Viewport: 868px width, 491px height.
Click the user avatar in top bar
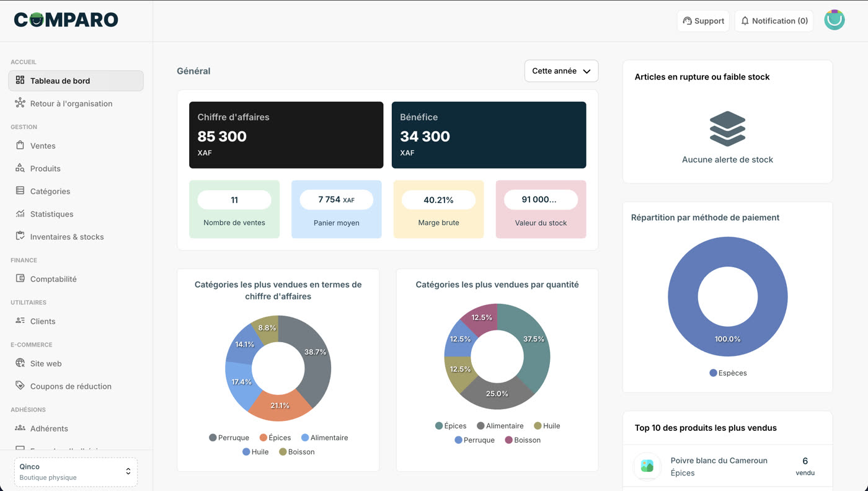(x=835, y=20)
